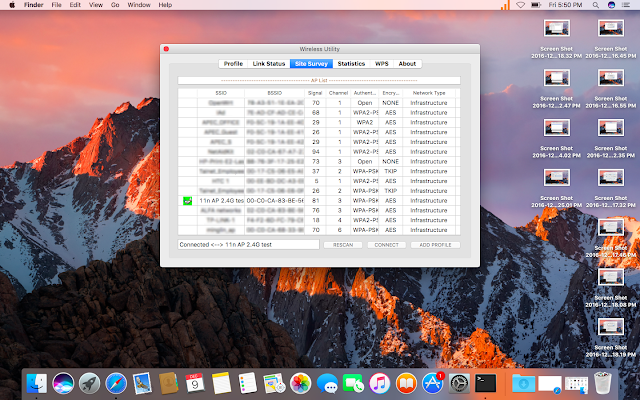Open the Photos app in the dock

(300, 382)
